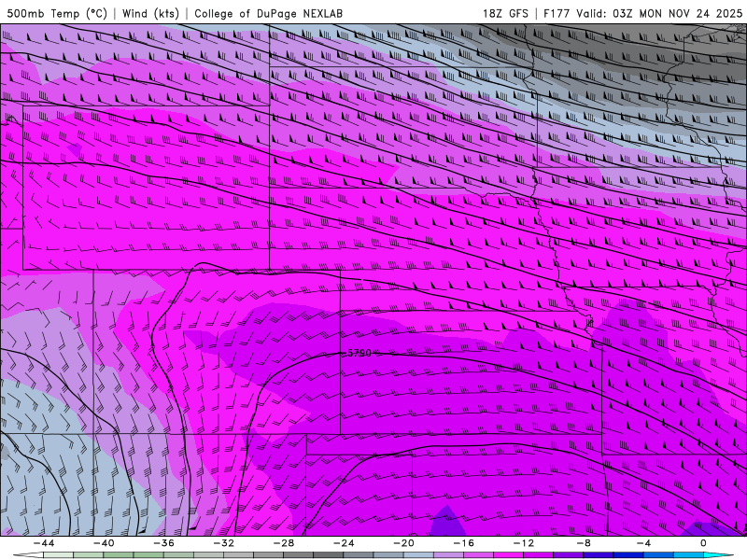Viewport: 747px width, 560px height.
Task: Select the 'Wind (kts)' header label
Action: pyautogui.click(x=150, y=13)
